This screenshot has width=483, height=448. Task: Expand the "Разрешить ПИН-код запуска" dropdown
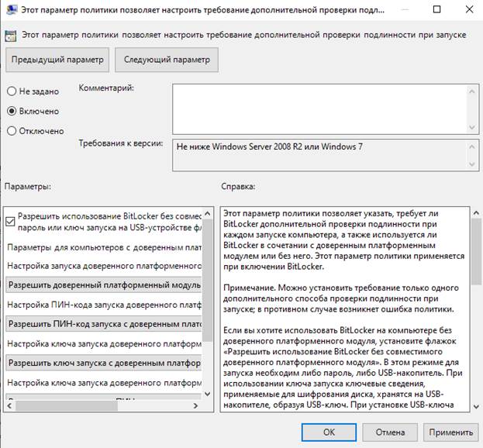click(x=104, y=322)
